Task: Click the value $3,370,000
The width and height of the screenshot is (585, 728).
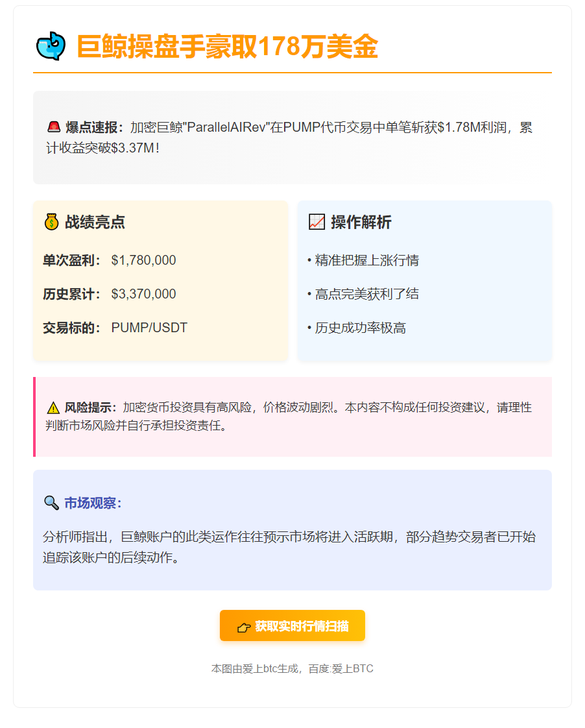Action: [x=143, y=294]
